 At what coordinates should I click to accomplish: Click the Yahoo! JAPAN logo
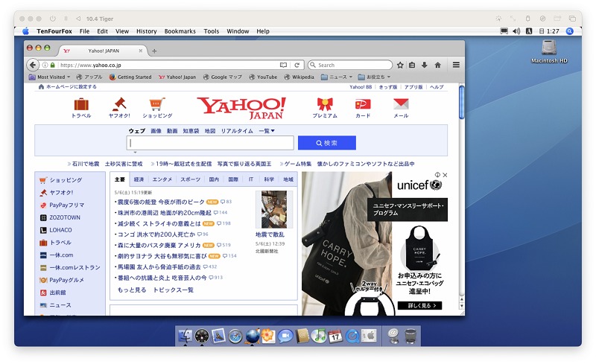coord(241,107)
